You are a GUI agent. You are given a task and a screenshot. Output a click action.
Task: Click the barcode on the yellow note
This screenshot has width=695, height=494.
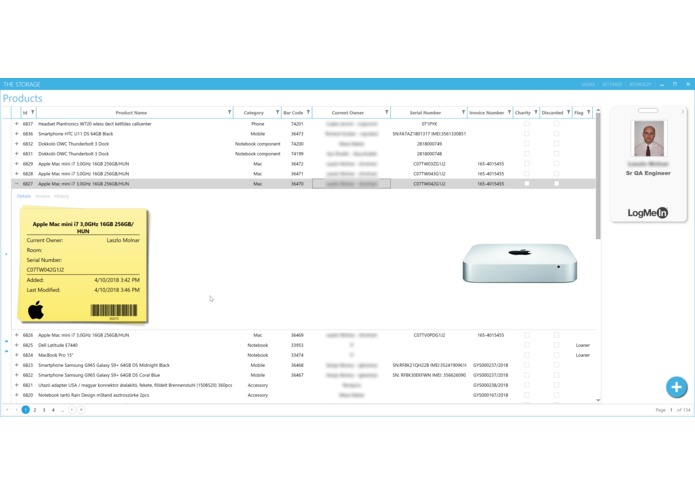114,311
